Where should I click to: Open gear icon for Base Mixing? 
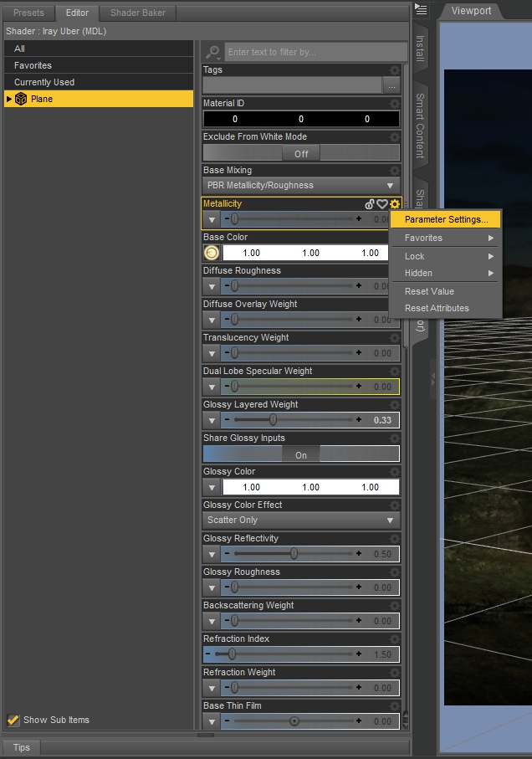point(395,170)
